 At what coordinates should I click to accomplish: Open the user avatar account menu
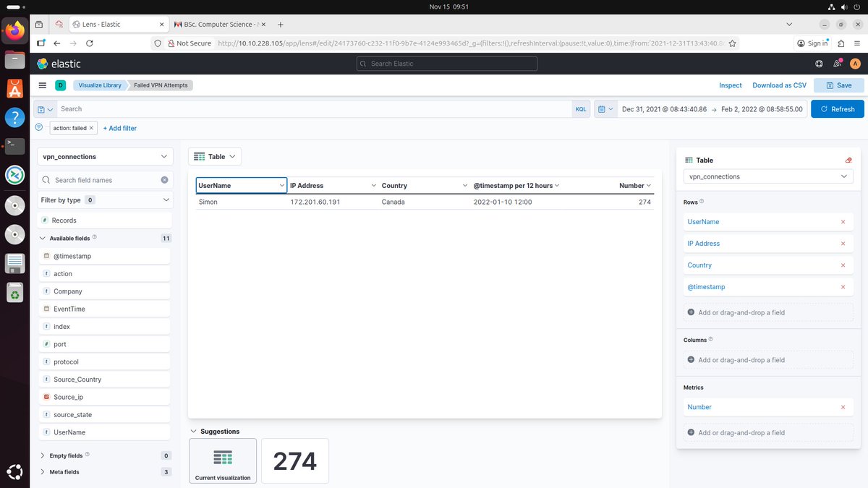[855, 64]
